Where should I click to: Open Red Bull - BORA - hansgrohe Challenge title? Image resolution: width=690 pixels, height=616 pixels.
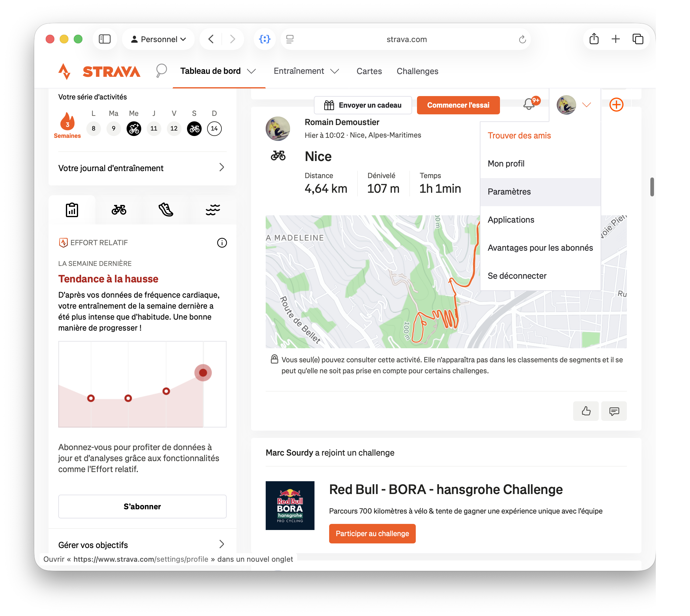click(x=446, y=490)
